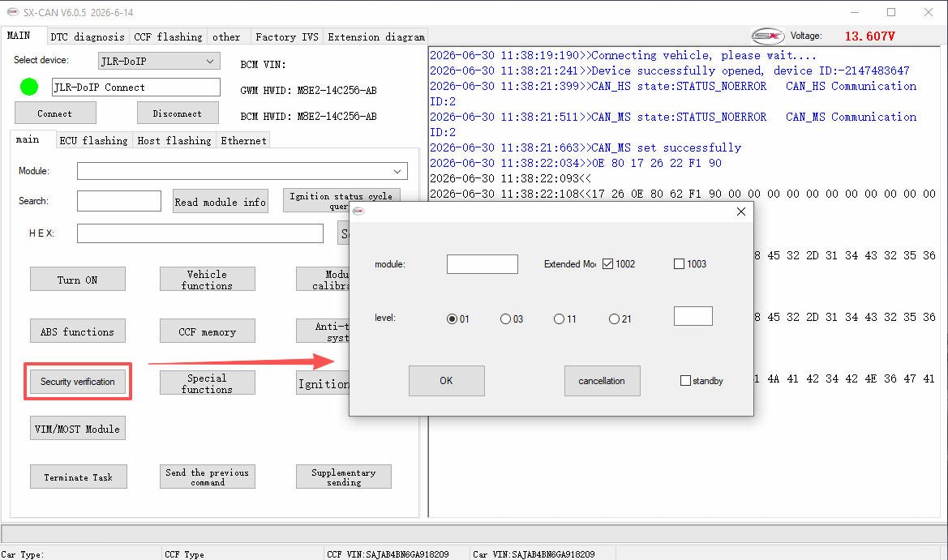Viewport: 948px width, 560px height.
Task: Switch to the ECU flashing sub-tab
Action: pos(94,141)
